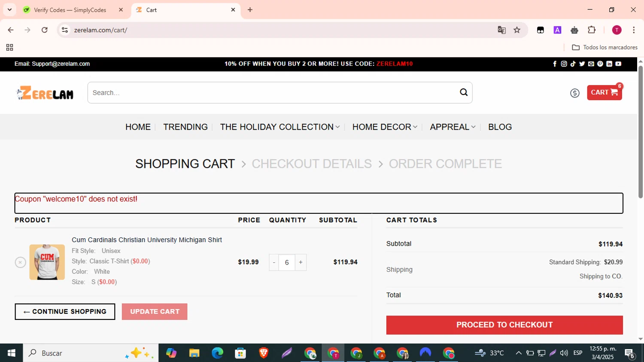
Task: Open the Trending menu item
Action: (x=185, y=127)
